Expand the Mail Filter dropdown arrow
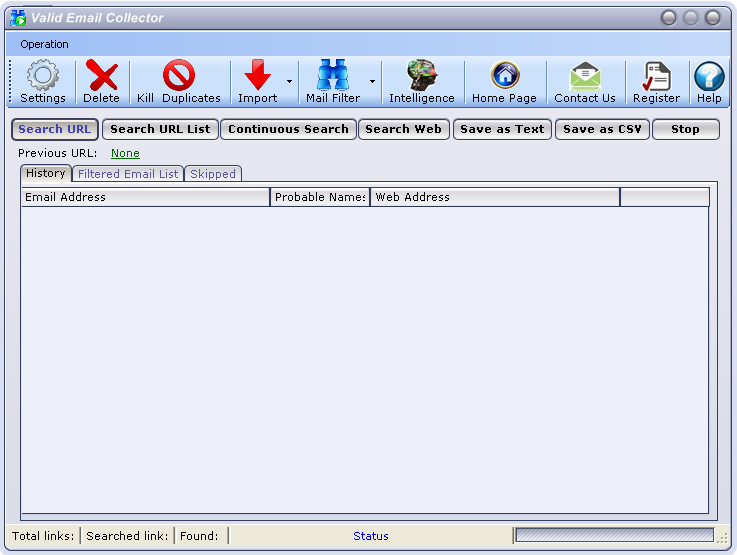Image resolution: width=737 pixels, height=555 pixels. point(372,81)
